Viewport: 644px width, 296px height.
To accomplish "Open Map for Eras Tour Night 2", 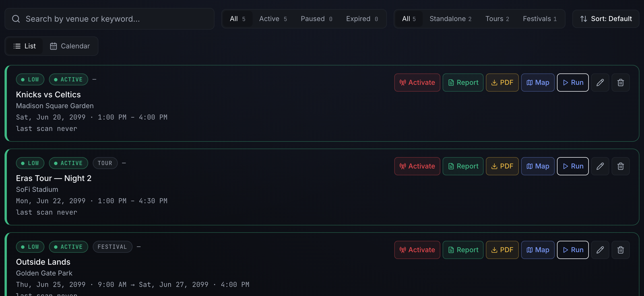I will coord(538,166).
